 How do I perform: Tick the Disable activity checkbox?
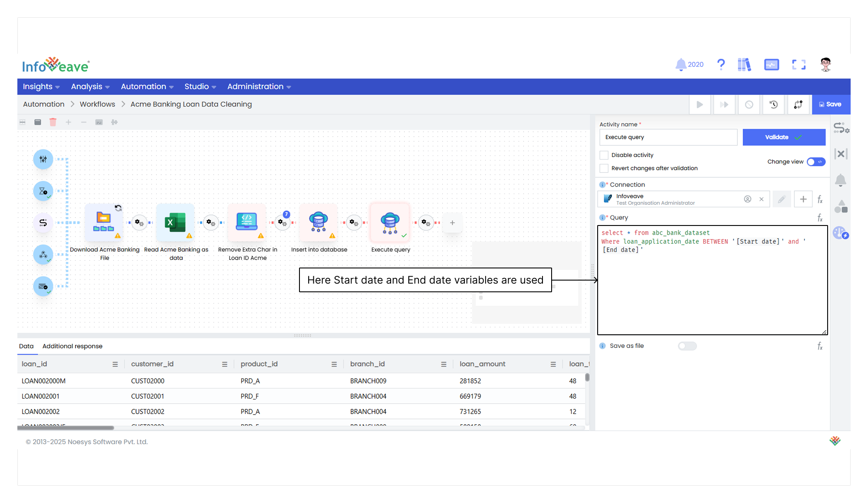pyautogui.click(x=604, y=155)
